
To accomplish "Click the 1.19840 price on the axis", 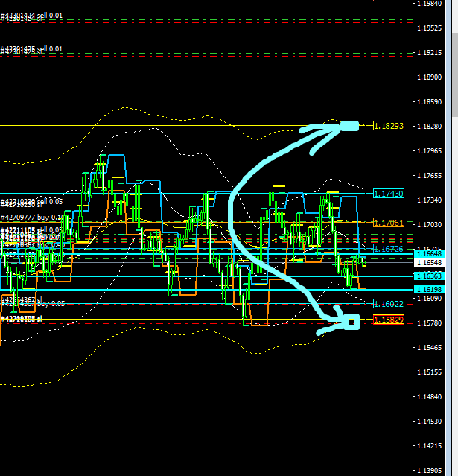I will click(430, 4).
